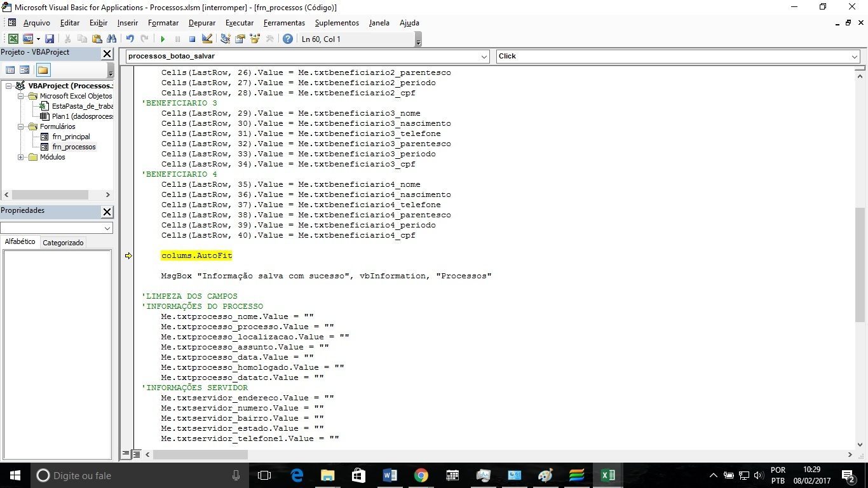Image resolution: width=868 pixels, height=488 pixels.
Task: Open Project Explorer from the toolbar icon
Action: (x=226, y=39)
